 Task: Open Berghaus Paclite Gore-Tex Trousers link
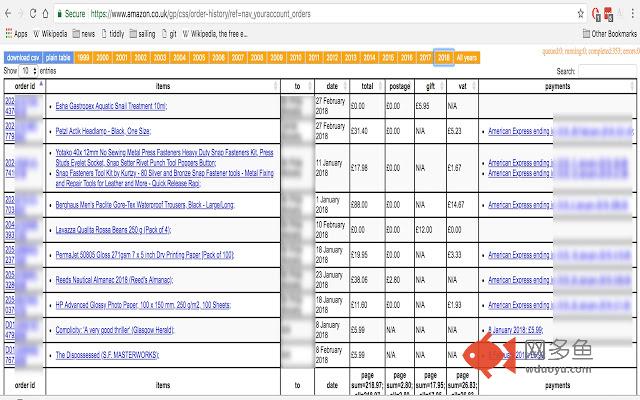point(145,205)
